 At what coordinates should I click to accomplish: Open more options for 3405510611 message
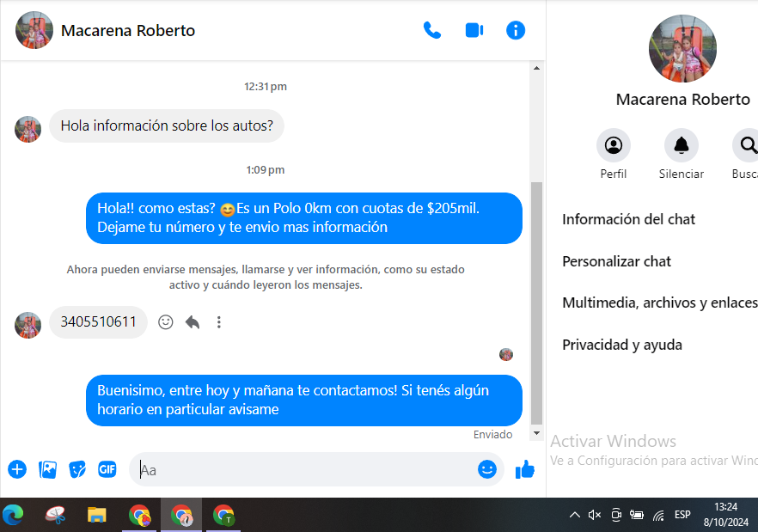pyautogui.click(x=219, y=322)
